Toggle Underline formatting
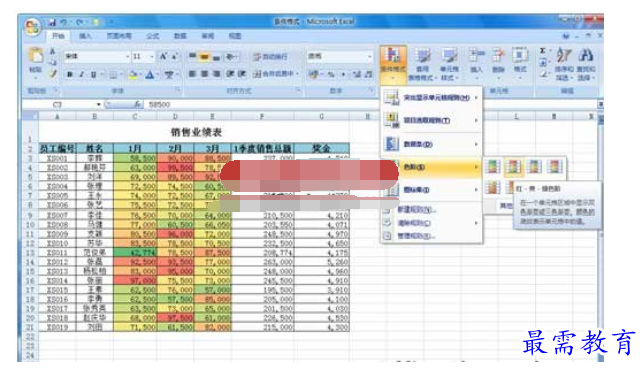 click(93, 75)
